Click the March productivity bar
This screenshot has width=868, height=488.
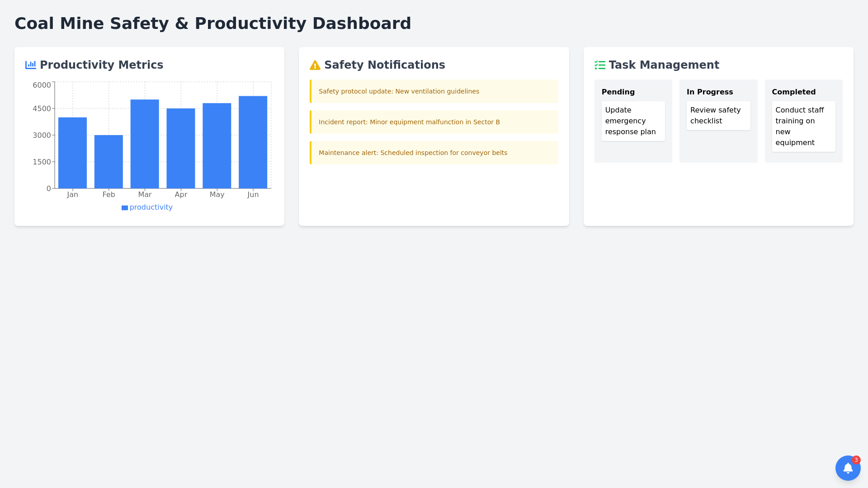point(145,144)
